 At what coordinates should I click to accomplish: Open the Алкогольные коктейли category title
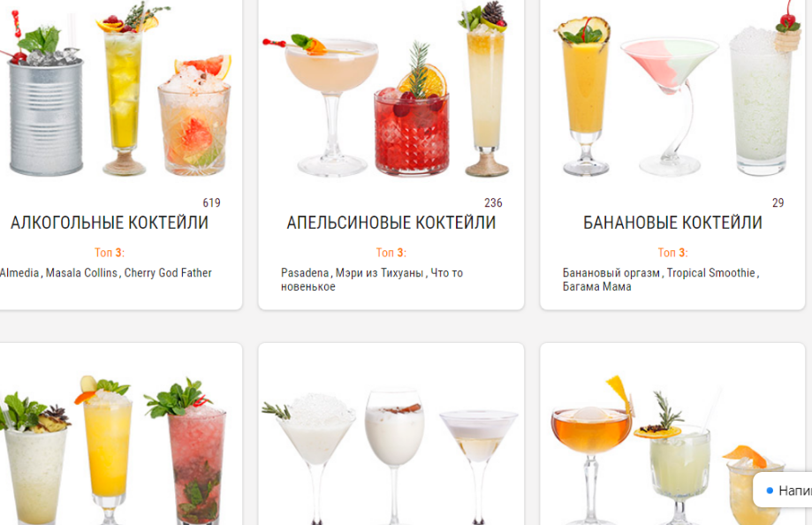tap(110, 223)
